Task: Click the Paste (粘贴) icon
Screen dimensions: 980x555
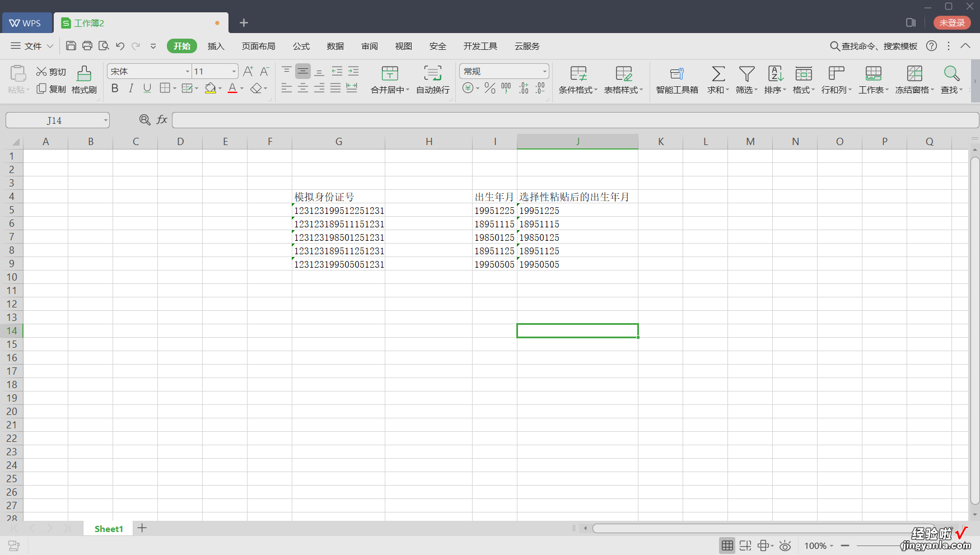Action: (18, 74)
